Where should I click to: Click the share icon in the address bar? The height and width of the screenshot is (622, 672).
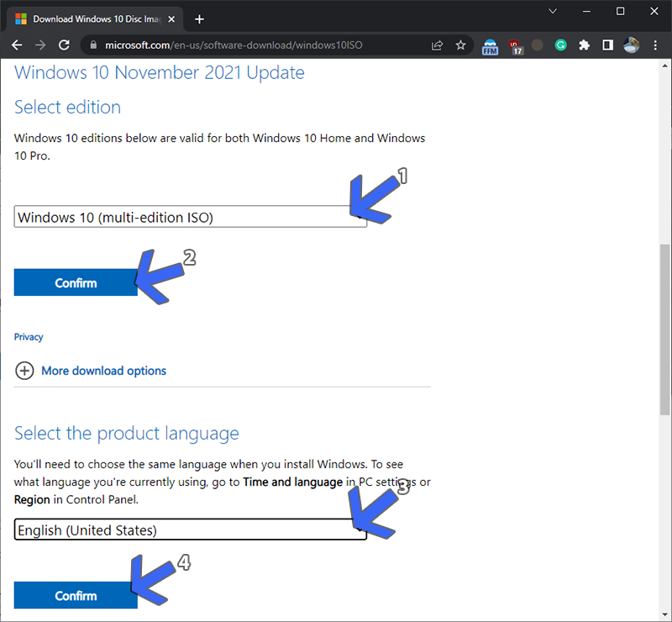pos(437,46)
